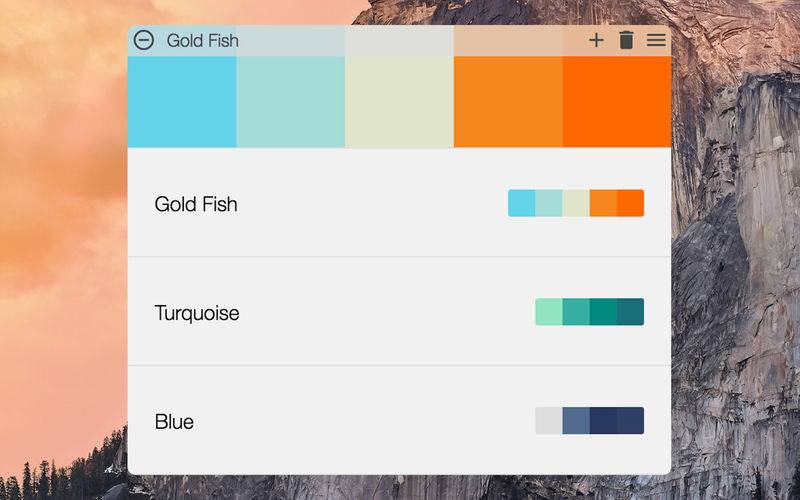Select the bright orange large swatch

617,102
